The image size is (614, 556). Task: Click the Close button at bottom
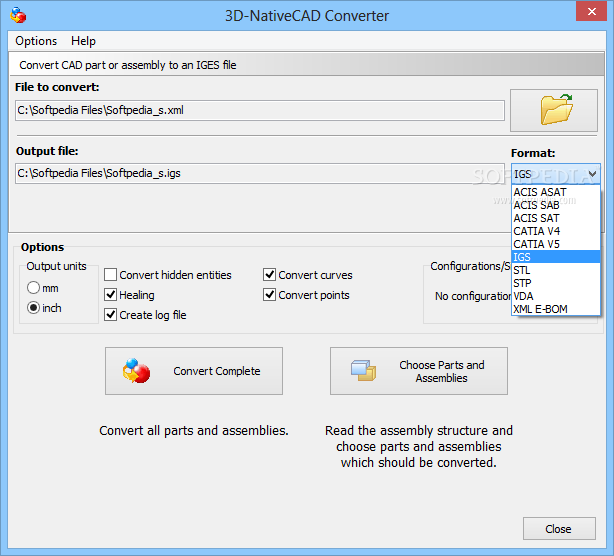click(559, 529)
